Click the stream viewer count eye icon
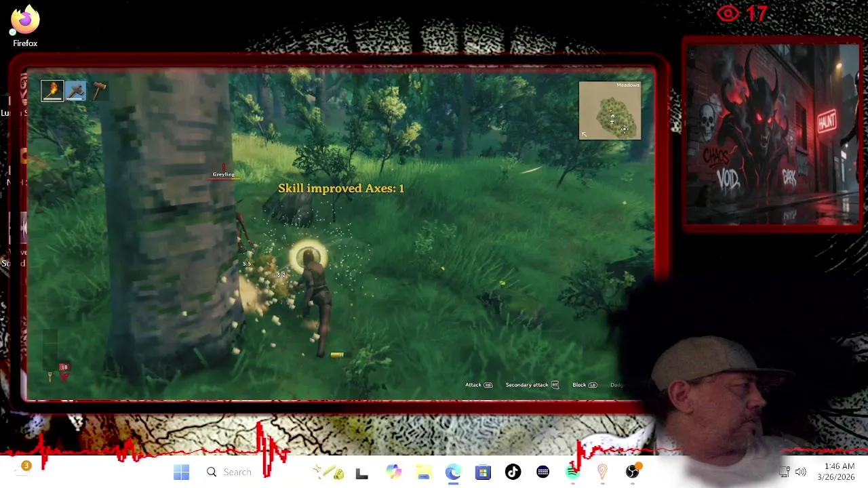 [x=728, y=14]
